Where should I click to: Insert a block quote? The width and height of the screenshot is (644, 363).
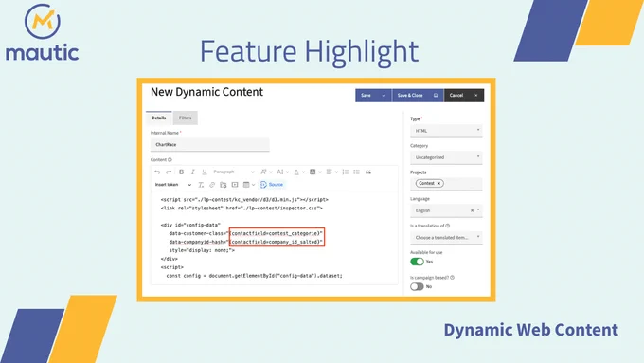(x=368, y=172)
